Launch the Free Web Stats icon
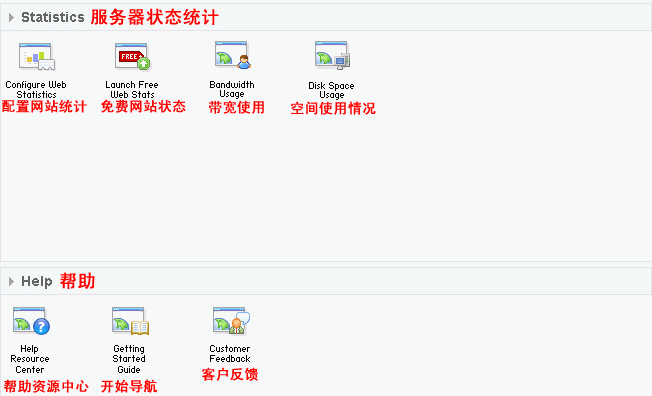The height and width of the screenshot is (396, 652). coord(133,57)
